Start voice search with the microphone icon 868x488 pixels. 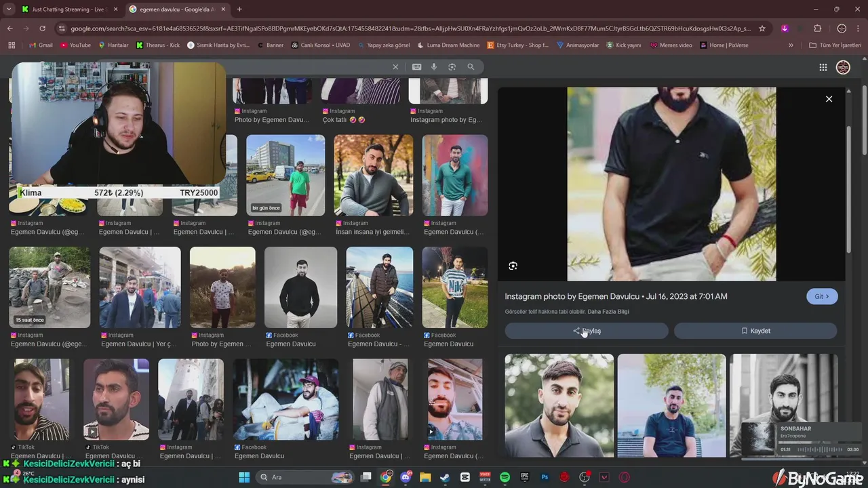click(x=434, y=67)
